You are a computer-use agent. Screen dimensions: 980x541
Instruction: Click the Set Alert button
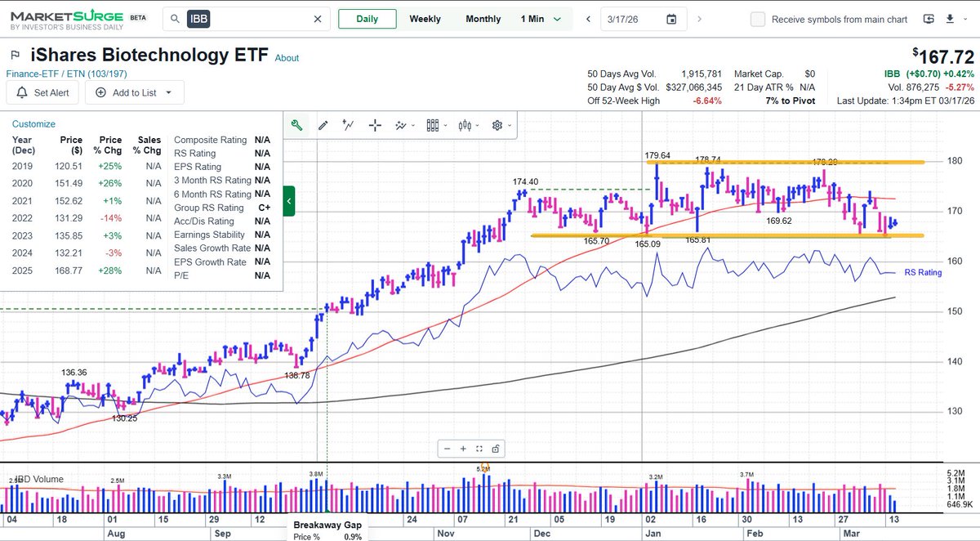tap(43, 92)
